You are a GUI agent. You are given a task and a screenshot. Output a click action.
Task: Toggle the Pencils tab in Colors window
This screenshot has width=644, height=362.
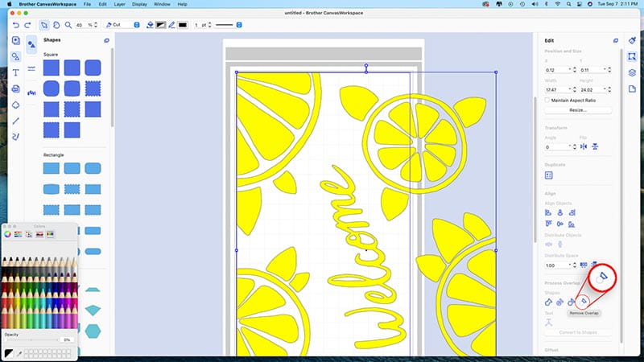tap(50, 234)
